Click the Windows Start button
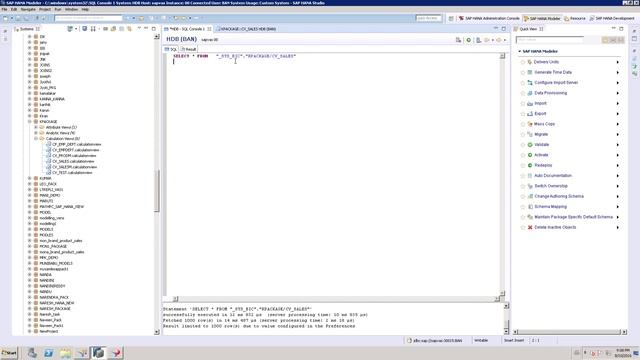This screenshot has height=360, width=640. click(9, 353)
